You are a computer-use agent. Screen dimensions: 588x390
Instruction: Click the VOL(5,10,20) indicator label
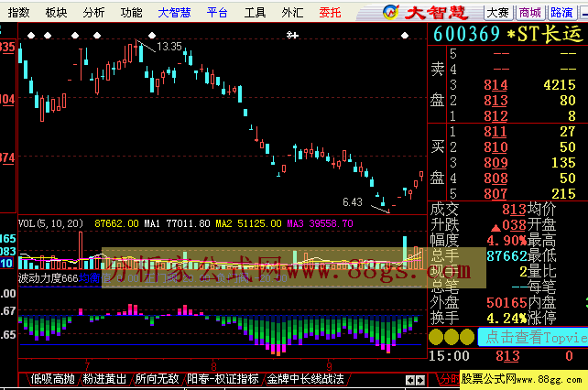click(x=51, y=224)
